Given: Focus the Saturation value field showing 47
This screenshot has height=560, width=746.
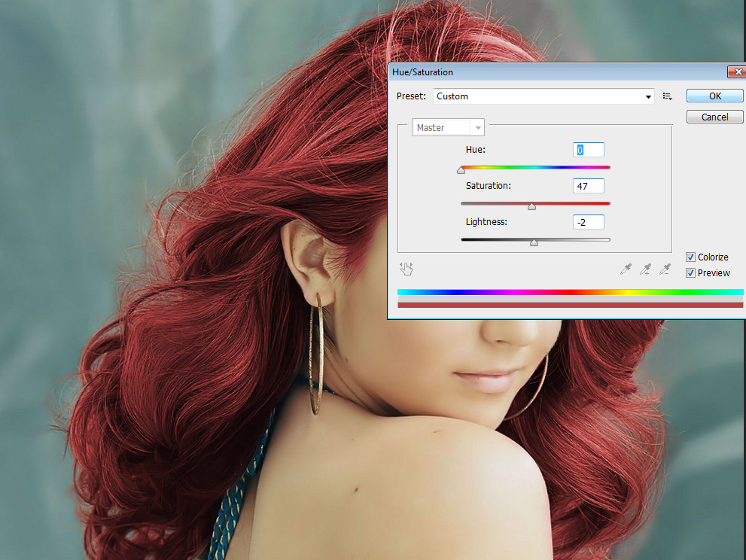Looking at the screenshot, I should (589, 186).
